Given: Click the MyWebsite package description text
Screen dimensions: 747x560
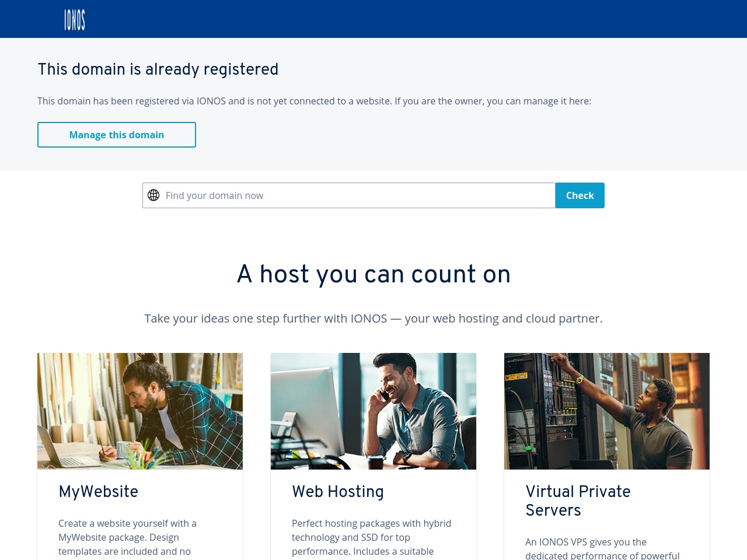Looking at the screenshot, I should [128, 538].
